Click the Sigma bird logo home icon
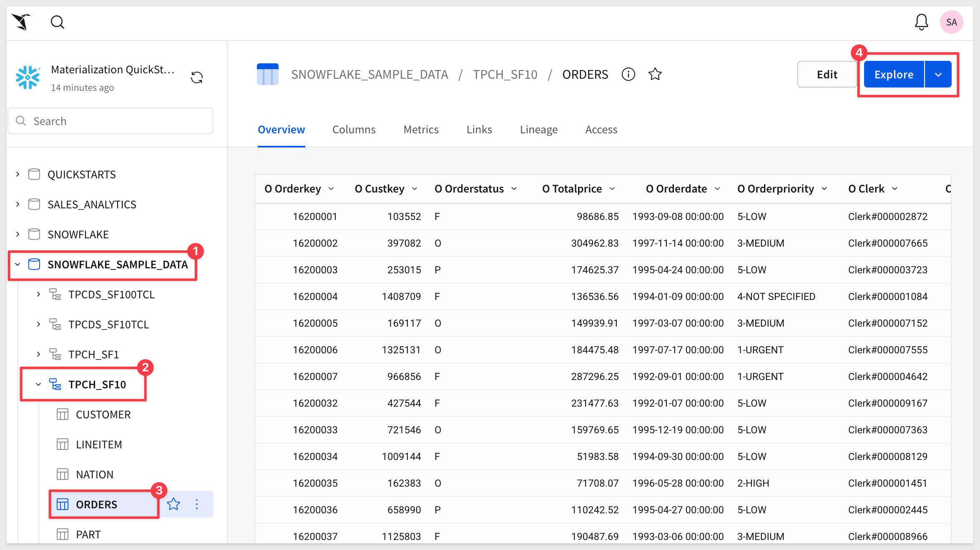Screen dimensions: 980x550 (22, 22)
